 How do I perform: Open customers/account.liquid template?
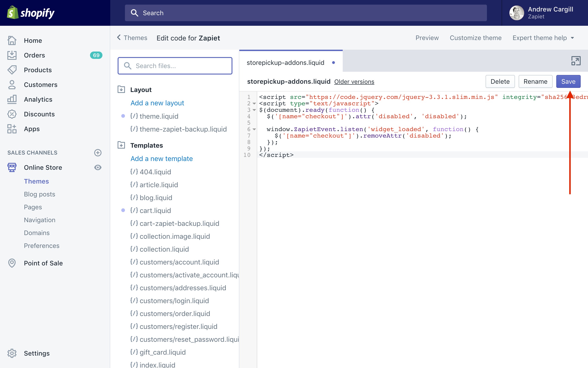tap(175, 262)
